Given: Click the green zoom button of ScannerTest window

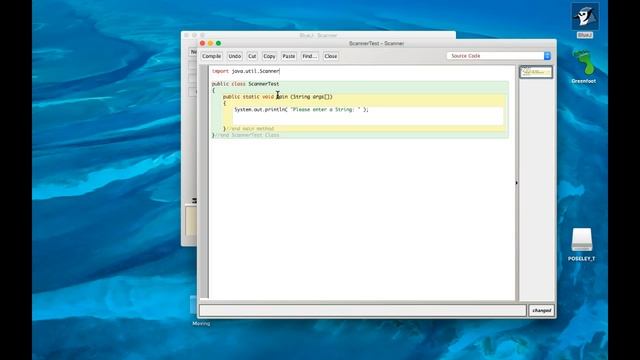Looking at the screenshot, I should 218,43.
